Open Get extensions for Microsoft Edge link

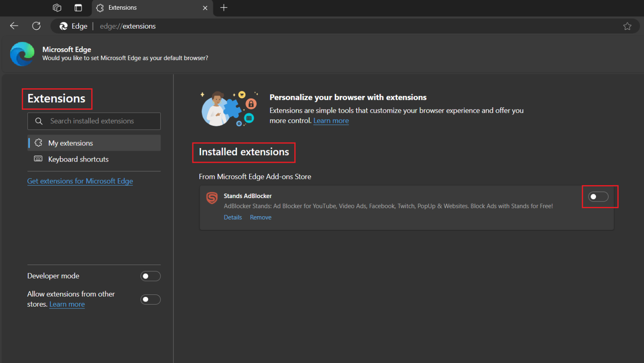pos(80,181)
